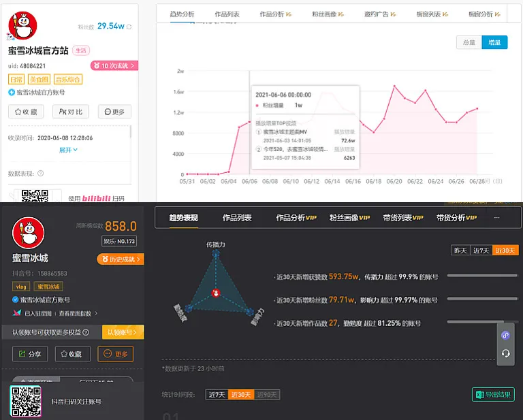Screen dimensions: 523x420
Task: Toggle chart to 增量 mode
Action: [x=494, y=42]
